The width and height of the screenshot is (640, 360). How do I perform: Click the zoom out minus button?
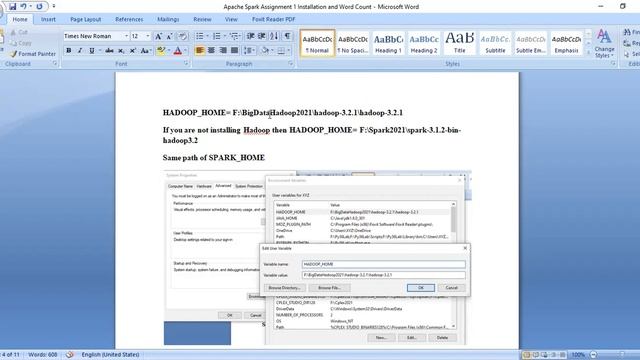pyautogui.click(x=594, y=355)
